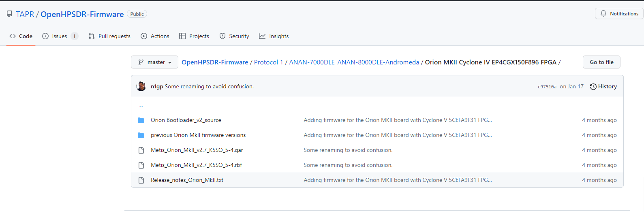This screenshot has width=644, height=220.
Task: Click the Actions play icon
Action: (x=144, y=36)
